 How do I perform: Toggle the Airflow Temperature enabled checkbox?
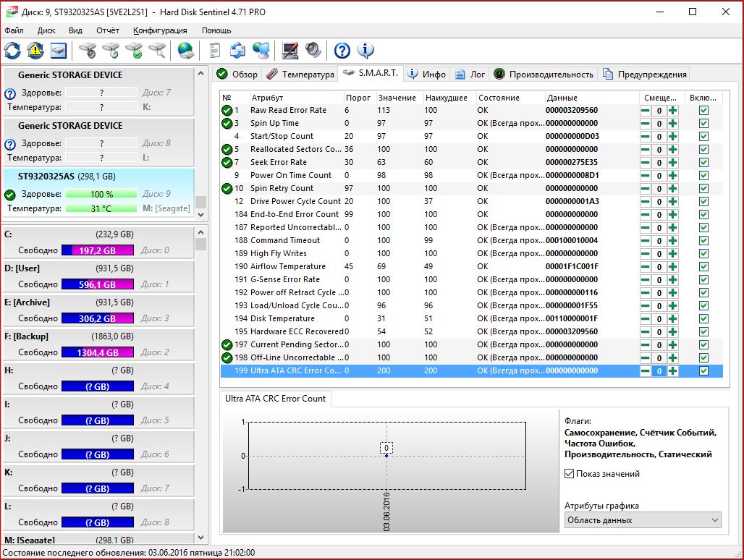point(703,266)
